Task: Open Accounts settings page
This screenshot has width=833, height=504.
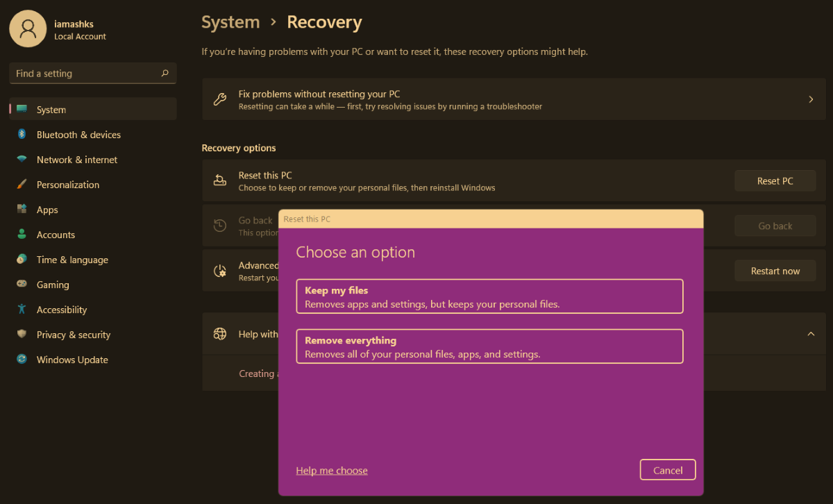Action: (x=93, y=235)
